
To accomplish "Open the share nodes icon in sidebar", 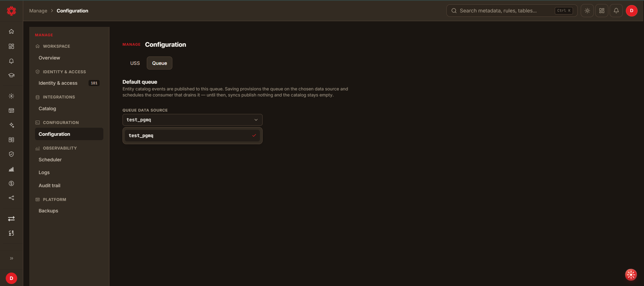I will click(x=11, y=198).
